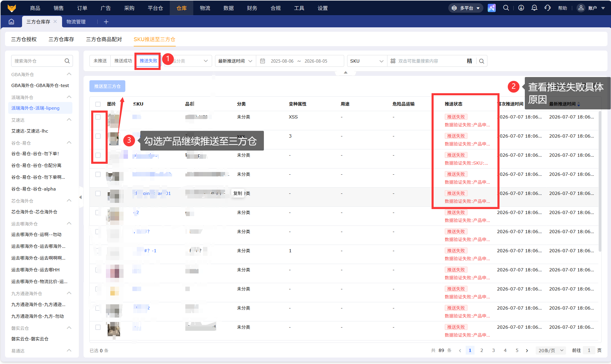Click the start date 2025-08-06 field
Screen dimensions: 611x364
(x=282, y=61)
